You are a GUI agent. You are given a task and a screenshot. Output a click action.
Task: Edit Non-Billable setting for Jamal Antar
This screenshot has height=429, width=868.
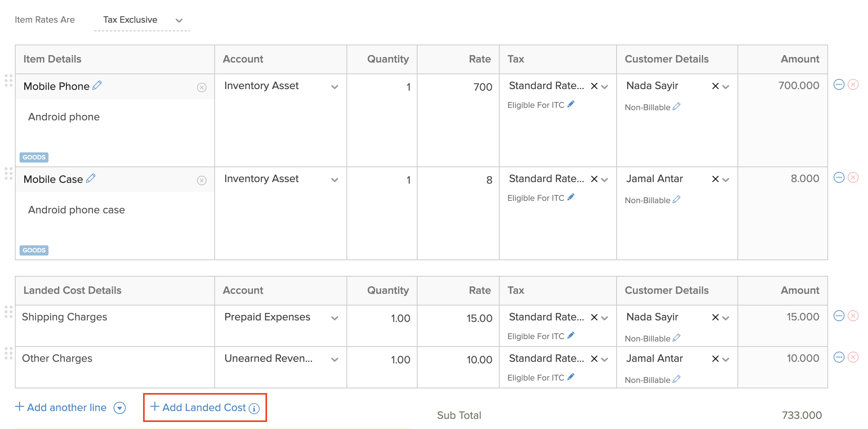pos(677,200)
